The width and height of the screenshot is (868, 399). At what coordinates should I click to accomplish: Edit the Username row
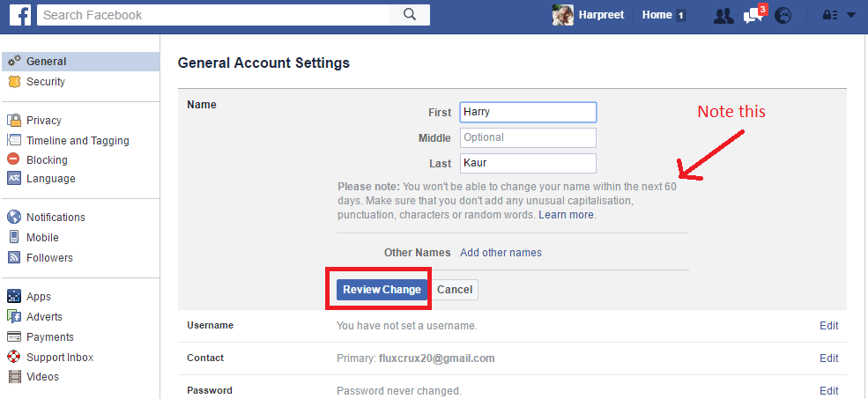pos(828,326)
